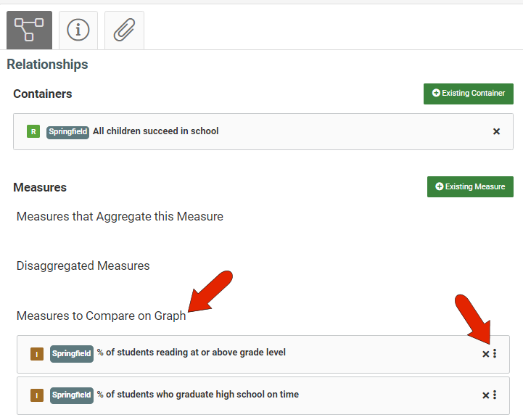Viewport: 523px width, 420px height.
Task: Click the indicator icon beside graduation measure
Action: point(37,395)
